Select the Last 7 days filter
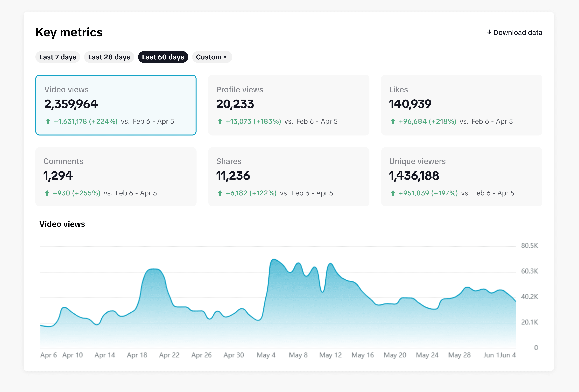579x392 pixels. click(x=58, y=57)
